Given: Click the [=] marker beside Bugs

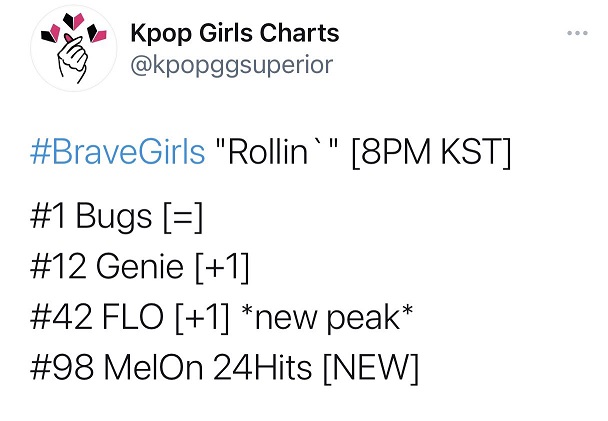Looking at the screenshot, I should click(183, 217).
